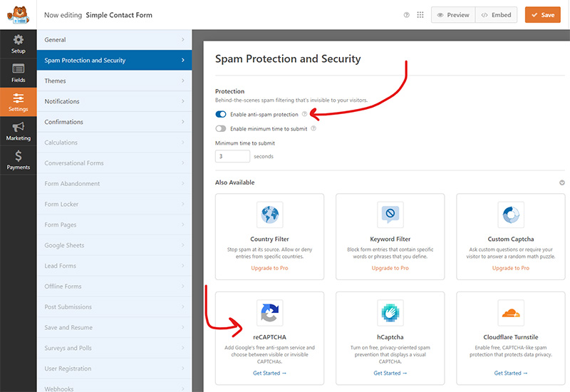The width and height of the screenshot is (570, 392).
Task: Expand the Notifications chevron arrow
Action: coord(183,101)
